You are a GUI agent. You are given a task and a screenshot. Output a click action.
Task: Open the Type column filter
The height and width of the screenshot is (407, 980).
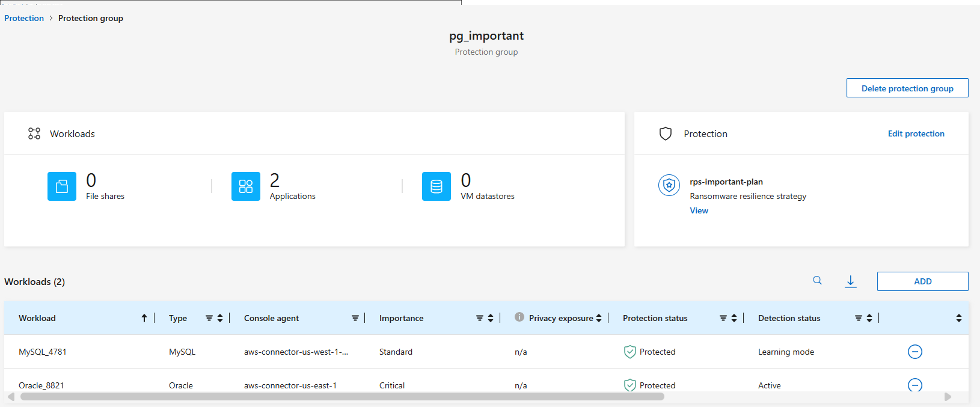tap(209, 318)
